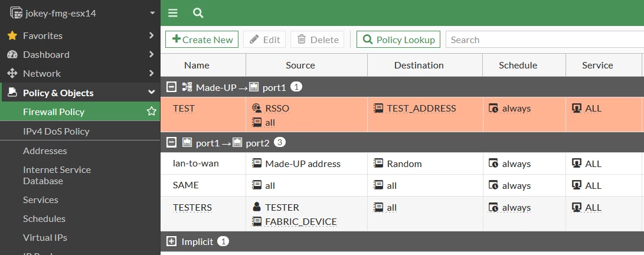The image size is (644, 255).
Task: Click service icon in TESTERS row
Action: (x=577, y=207)
